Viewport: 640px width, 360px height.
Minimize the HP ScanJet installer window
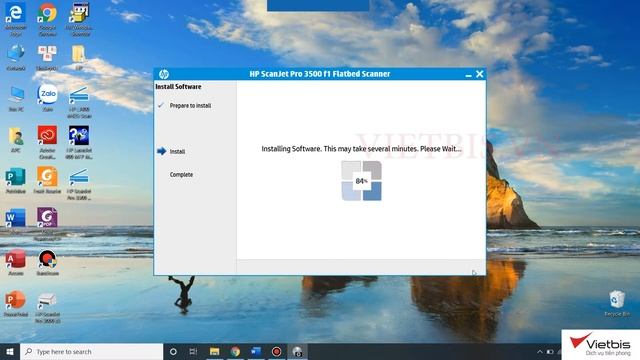pyautogui.click(x=469, y=74)
